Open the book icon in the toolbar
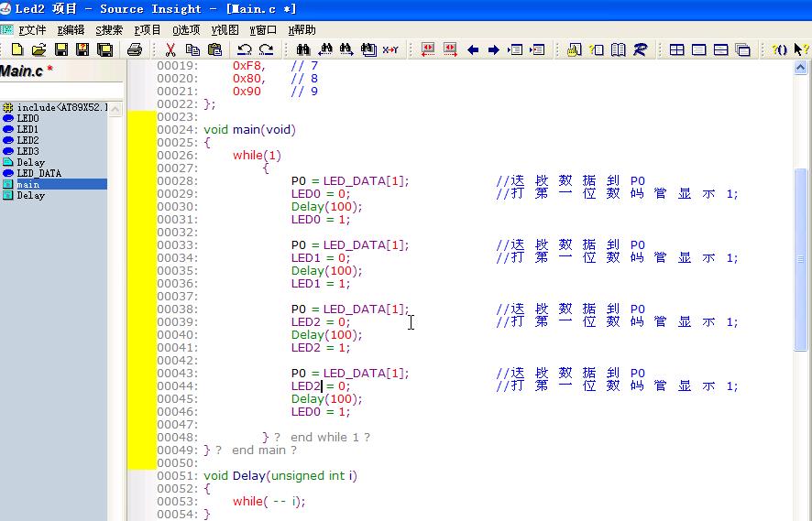 pyautogui.click(x=618, y=49)
